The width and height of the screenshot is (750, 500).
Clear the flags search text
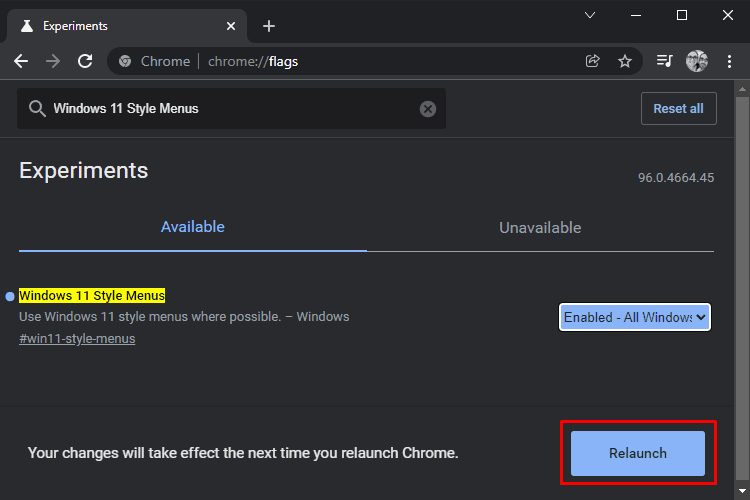click(x=428, y=109)
